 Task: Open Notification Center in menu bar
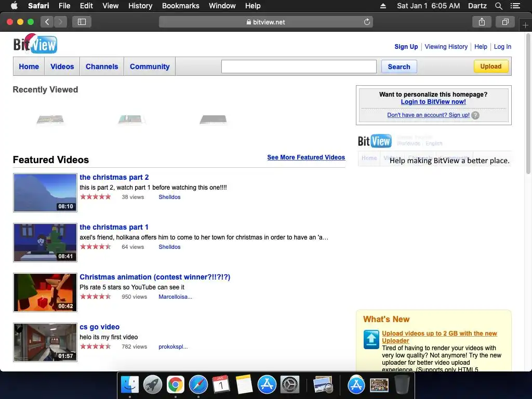[x=515, y=6]
